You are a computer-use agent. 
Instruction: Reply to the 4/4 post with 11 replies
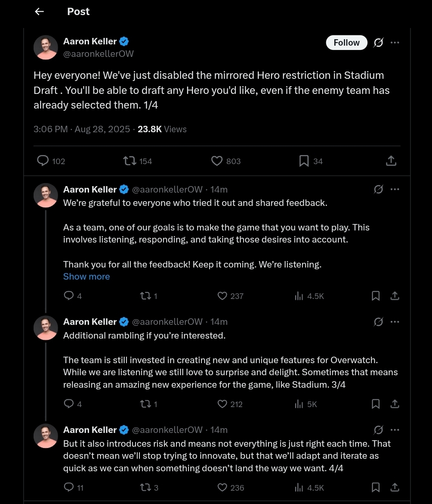pos(69,488)
